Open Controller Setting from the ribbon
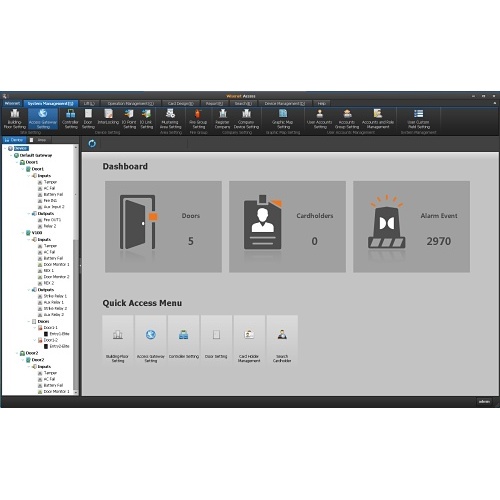 pos(70,119)
